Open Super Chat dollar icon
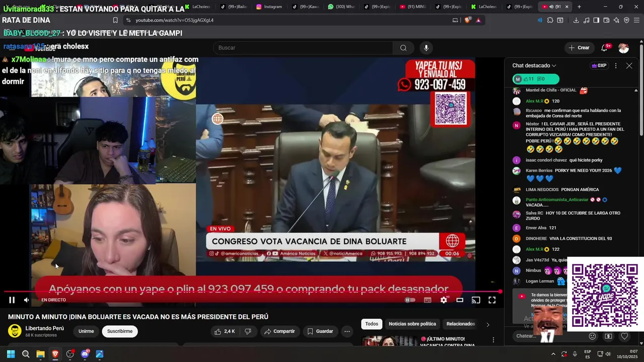The width and height of the screenshot is (644, 362). click(x=608, y=336)
